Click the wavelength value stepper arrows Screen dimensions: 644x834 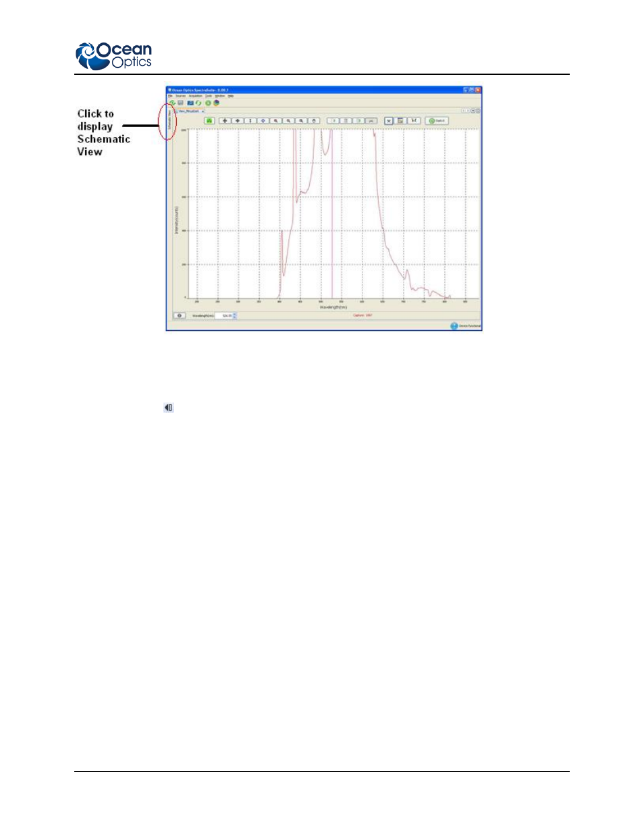[235, 315]
